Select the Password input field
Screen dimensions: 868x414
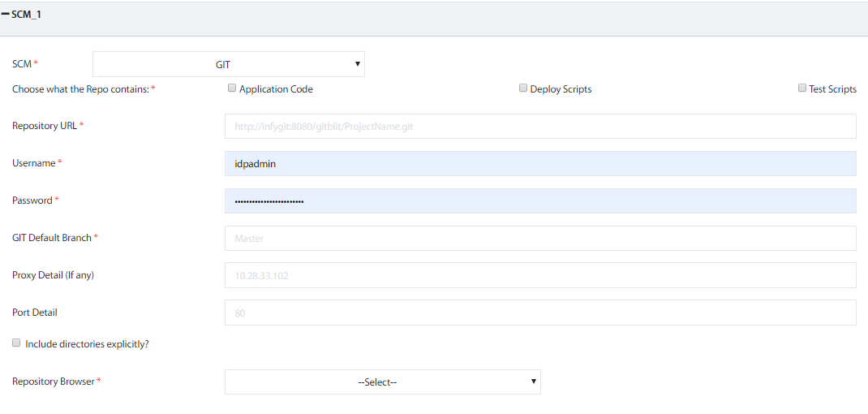539,201
